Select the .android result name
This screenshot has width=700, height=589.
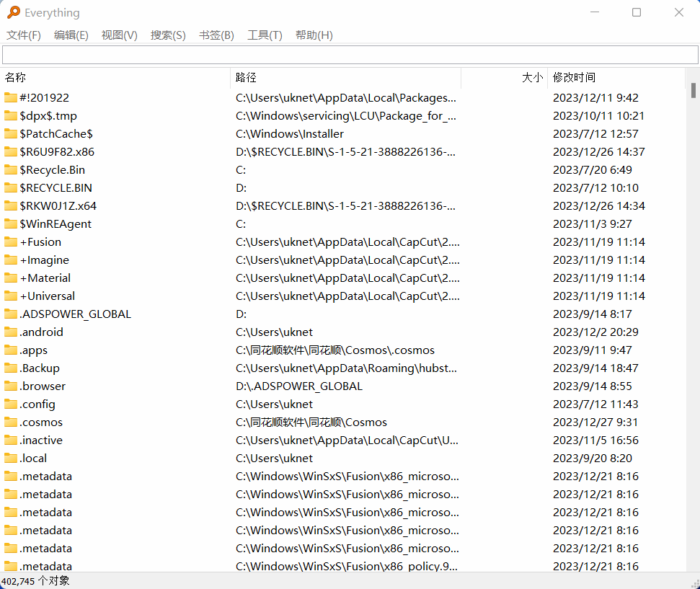click(x=42, y=332)
